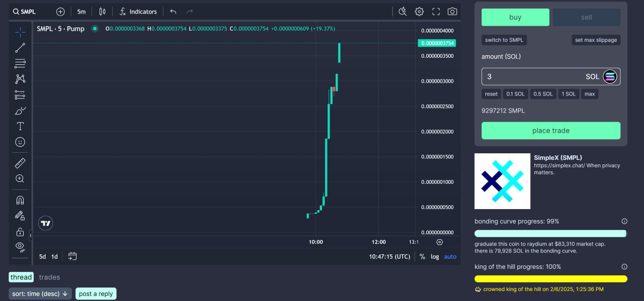Toggle stay in drawing mode

click(x=20, y=216)
